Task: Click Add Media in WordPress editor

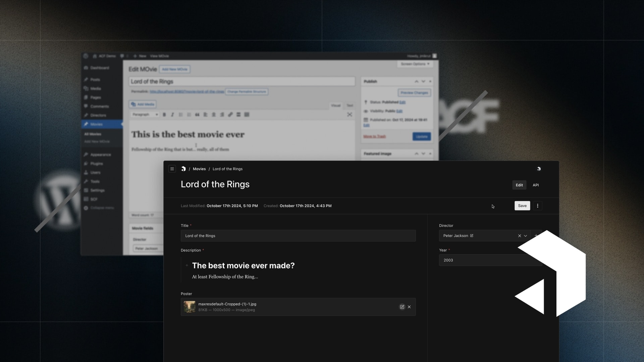Action: click(x=143, y=104)
